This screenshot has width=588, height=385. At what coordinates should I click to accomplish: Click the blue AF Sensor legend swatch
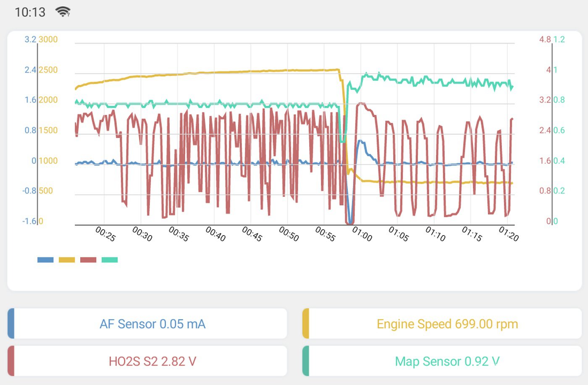[45, 260]
